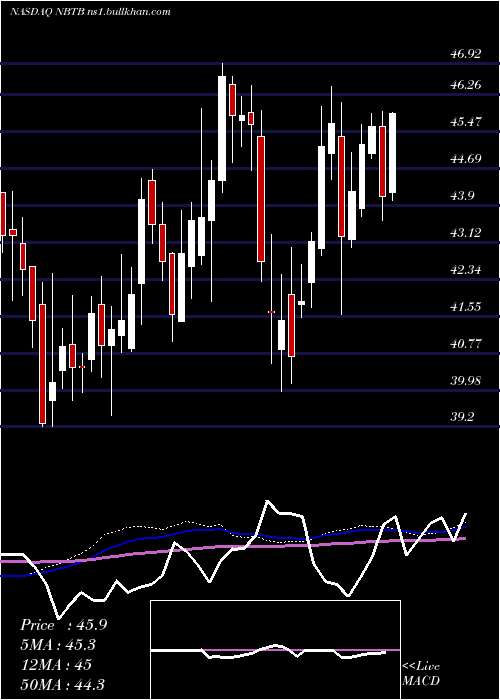Click the 43.9 price axis label
The image size is (500, 700).
(x=462, y=196)
